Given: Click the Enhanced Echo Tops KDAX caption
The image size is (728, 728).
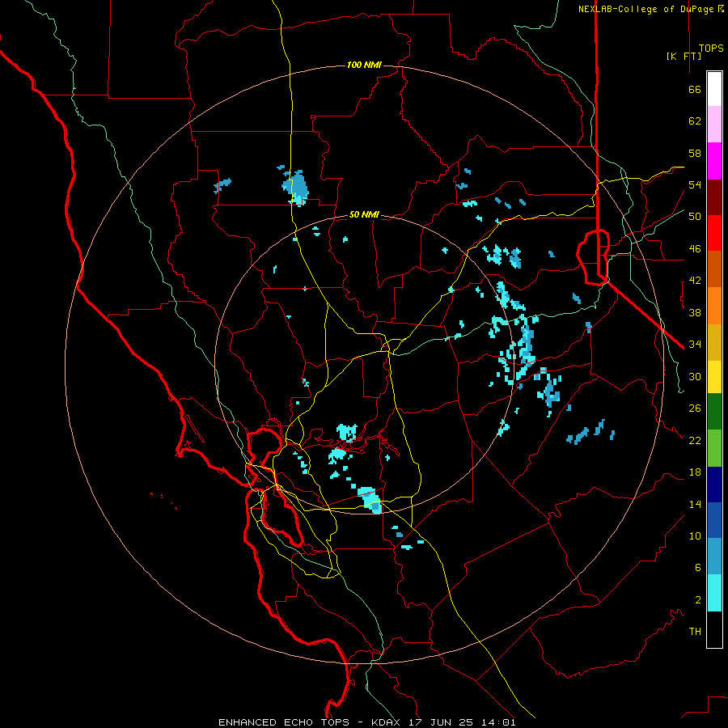Looking at the screenshot, I should [366, 722].
